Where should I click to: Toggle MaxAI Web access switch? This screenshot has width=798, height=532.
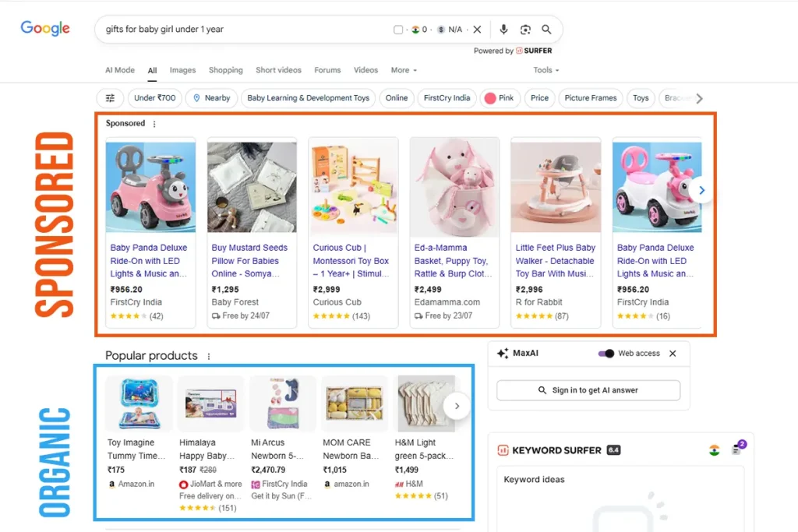606,353
